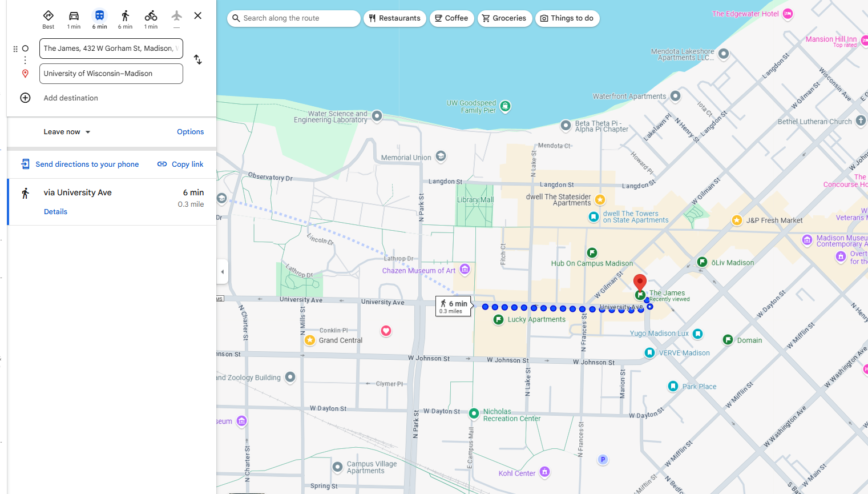Click the starting point address field

[111, 49]
